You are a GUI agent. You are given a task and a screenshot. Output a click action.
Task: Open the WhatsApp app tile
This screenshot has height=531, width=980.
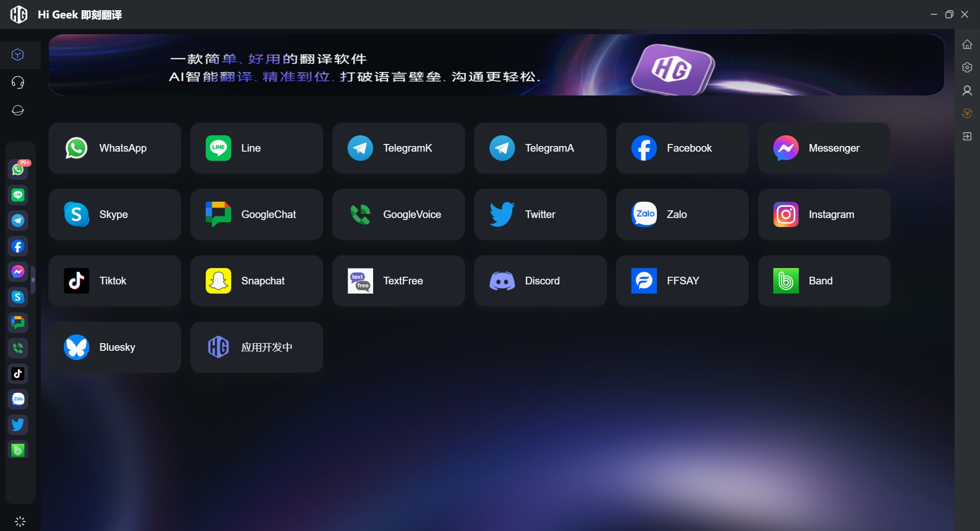(x=115, y=148)
